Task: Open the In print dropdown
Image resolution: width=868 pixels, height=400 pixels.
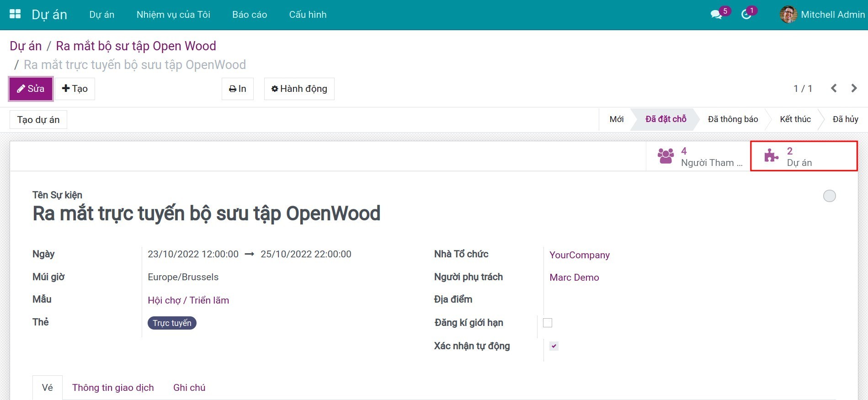Action: pos(237,89)
